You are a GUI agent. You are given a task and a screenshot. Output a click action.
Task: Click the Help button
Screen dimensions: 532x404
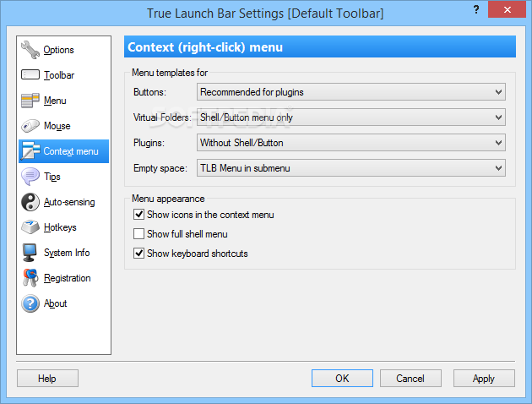coord(47,378)
